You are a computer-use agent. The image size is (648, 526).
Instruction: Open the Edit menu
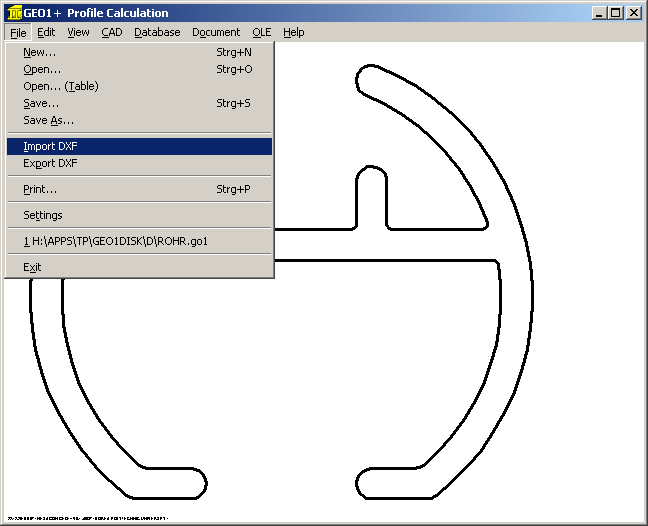46,32
